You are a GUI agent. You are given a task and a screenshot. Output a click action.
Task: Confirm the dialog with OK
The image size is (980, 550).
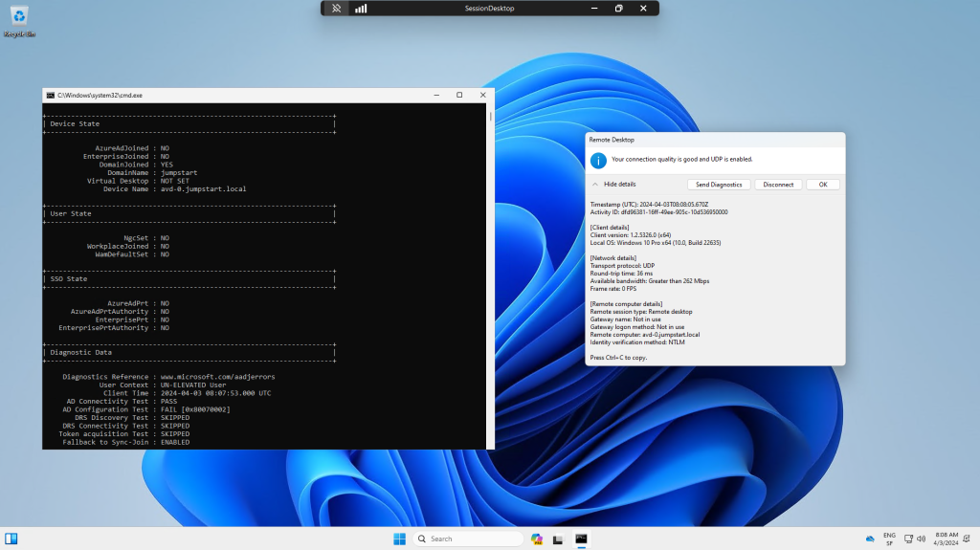pyautogui.click(x=822, y=185)
